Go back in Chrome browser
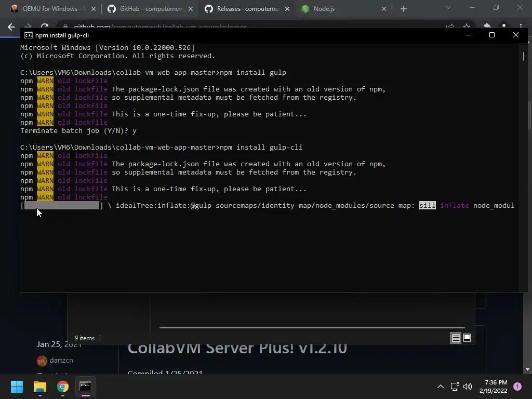Screen dimensions: 532x399 coord(11,27)
